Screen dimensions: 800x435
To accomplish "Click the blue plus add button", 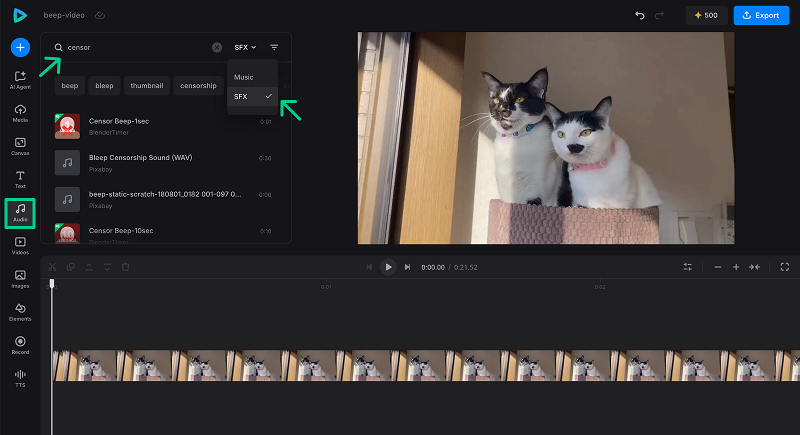I will pyautogui.click(x=20, y=47).
